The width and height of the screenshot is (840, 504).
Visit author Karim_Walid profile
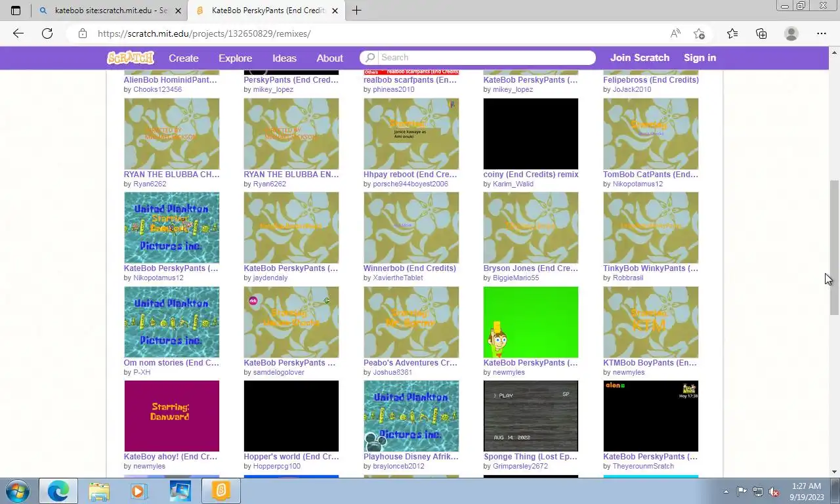[x=513, y=184]
